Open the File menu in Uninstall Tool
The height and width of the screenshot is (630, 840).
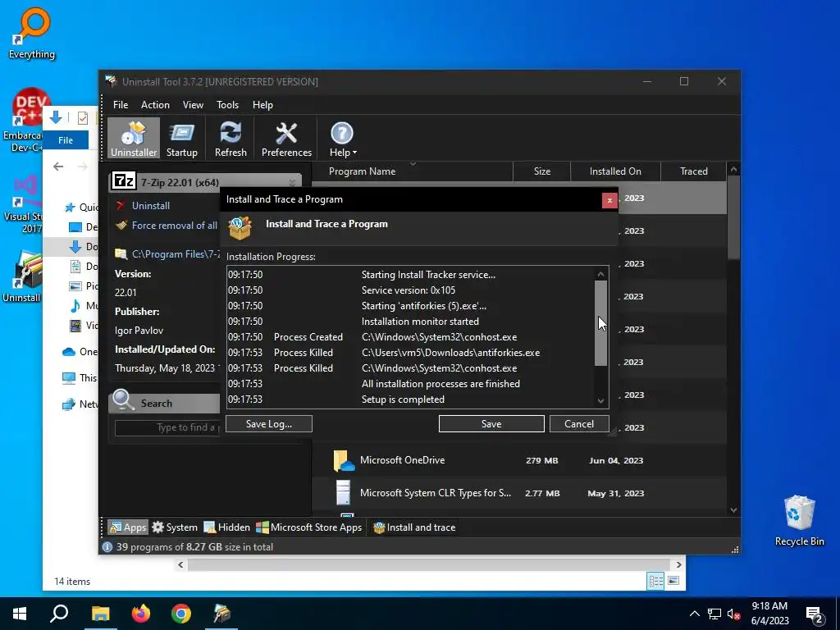pyautogui.click(x=121, y=105)
